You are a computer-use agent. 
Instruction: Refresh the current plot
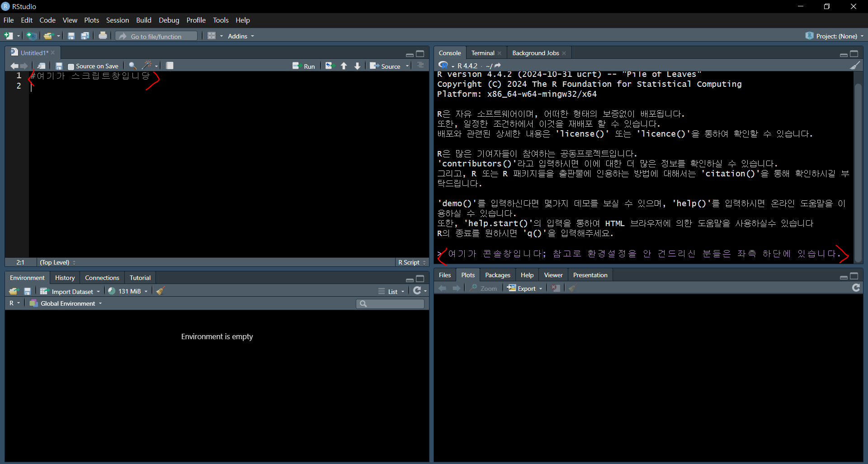pos(856,288)
